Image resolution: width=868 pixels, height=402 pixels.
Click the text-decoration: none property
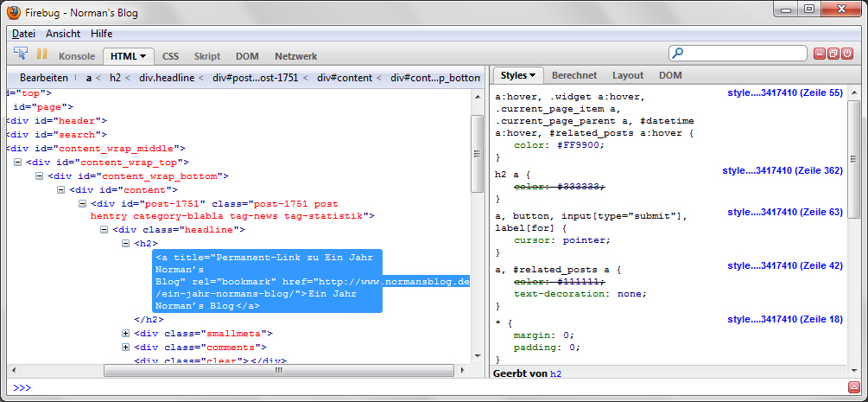(580, 293)
